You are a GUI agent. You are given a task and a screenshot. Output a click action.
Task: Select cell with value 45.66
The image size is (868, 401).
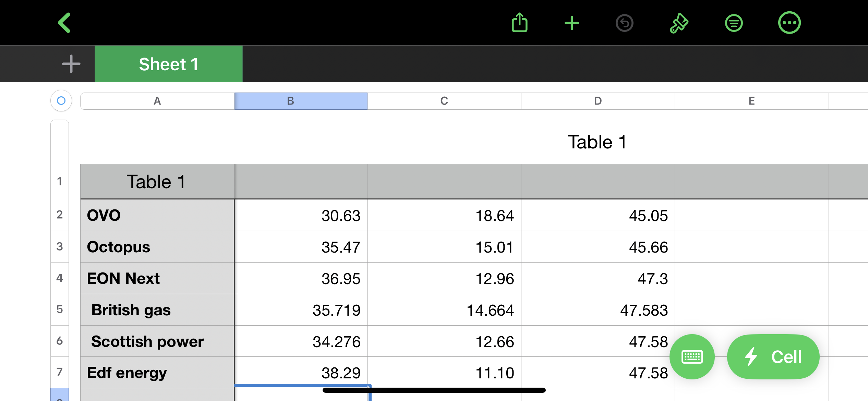[x=598, y=246]
